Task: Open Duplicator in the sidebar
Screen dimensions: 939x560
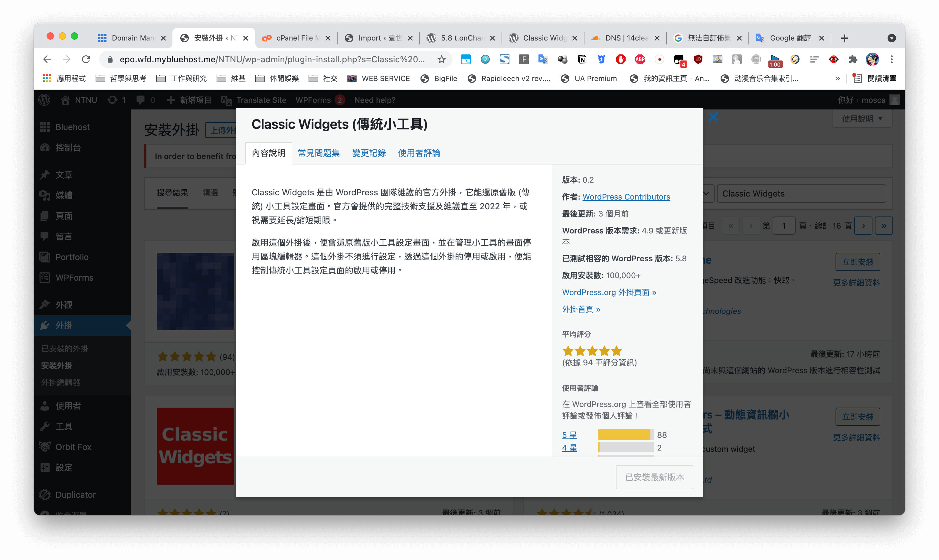Action: coord(76,495)
